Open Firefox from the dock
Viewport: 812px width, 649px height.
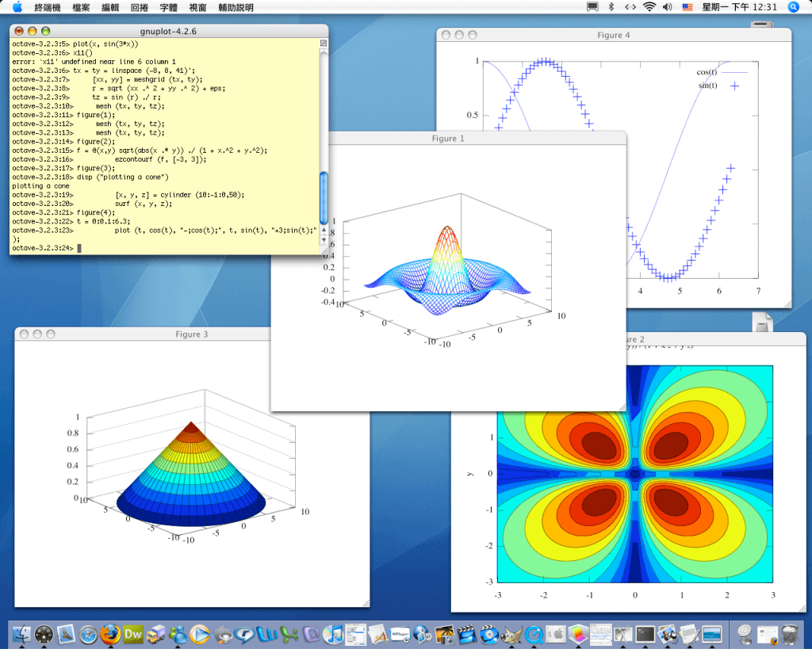pyautogui.click(x=110, y=634)
